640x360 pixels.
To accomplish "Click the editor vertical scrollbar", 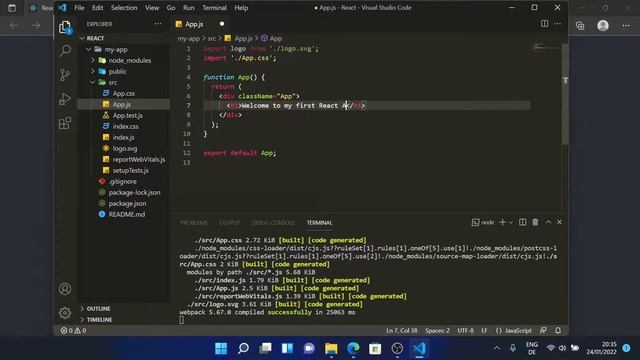I will tap(565, 94).
